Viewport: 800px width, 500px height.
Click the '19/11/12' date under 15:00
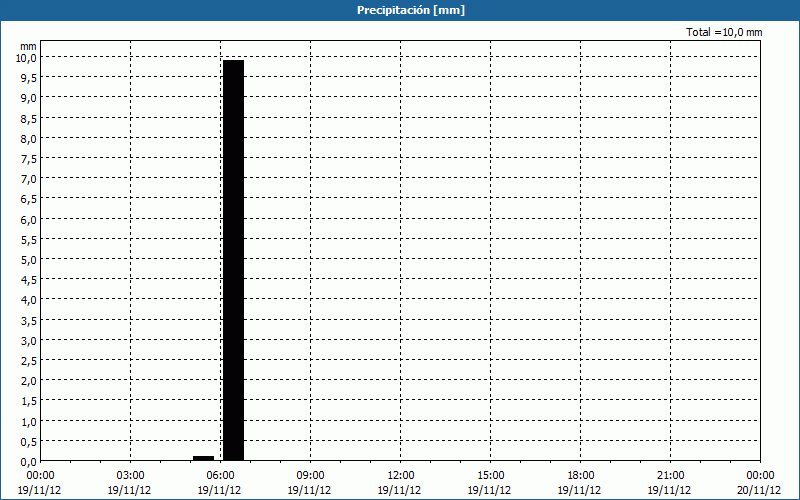[x=490, y=490]
